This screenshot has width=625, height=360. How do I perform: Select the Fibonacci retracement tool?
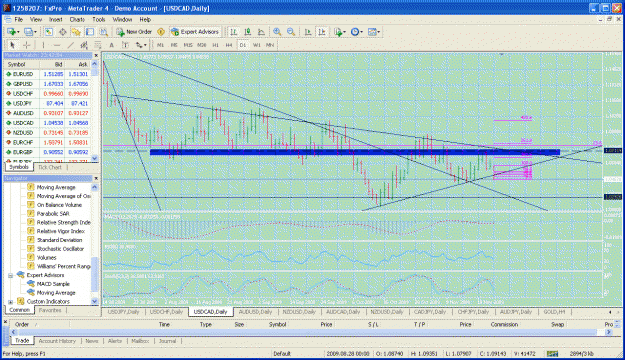click(x=98, y=45)
